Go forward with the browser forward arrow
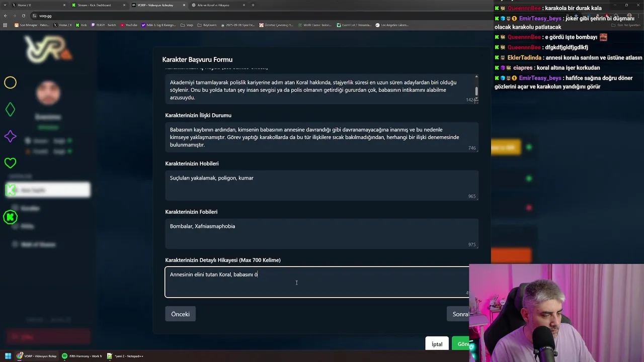This screenshot has height=362, width=644. [15, 16]
